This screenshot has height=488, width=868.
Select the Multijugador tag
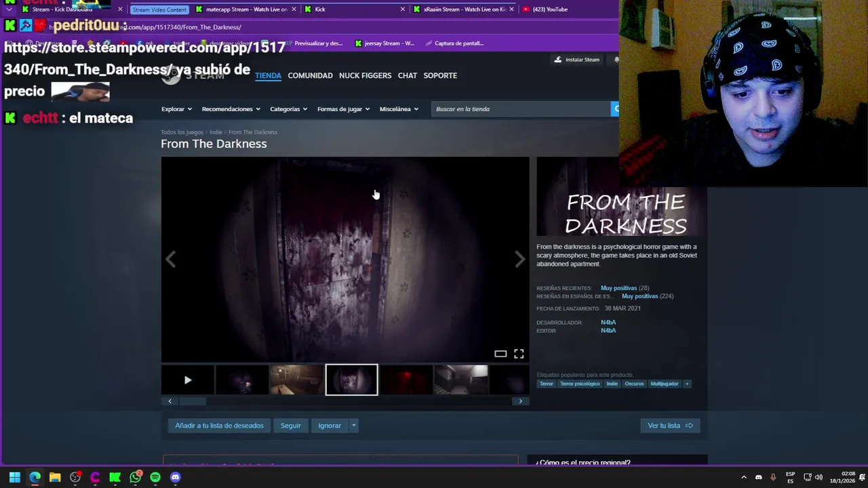pos(665,384)
